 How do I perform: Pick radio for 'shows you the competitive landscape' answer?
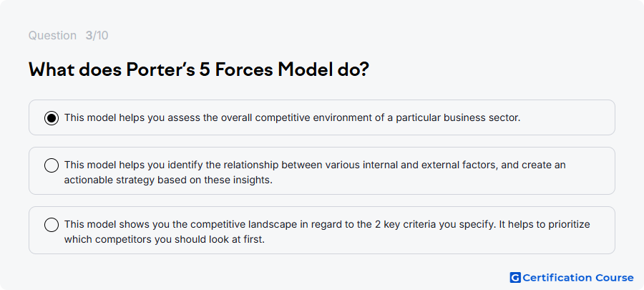pos(52,225)
